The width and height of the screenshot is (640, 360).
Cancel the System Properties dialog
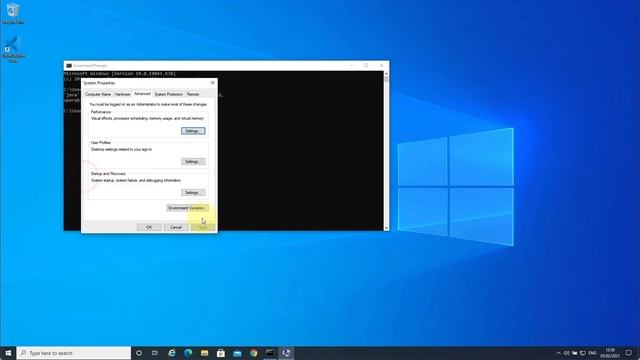[x=176, y=227]
